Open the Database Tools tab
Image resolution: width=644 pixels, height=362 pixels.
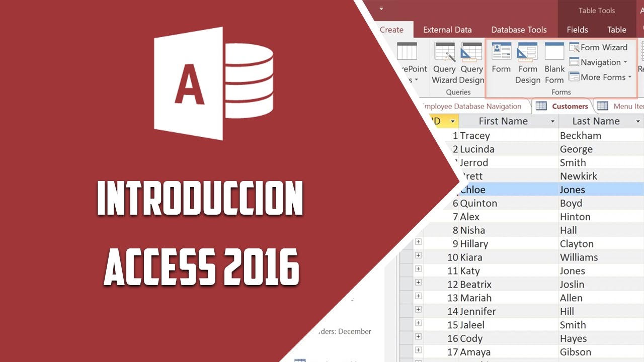click(x=519, y=30)
